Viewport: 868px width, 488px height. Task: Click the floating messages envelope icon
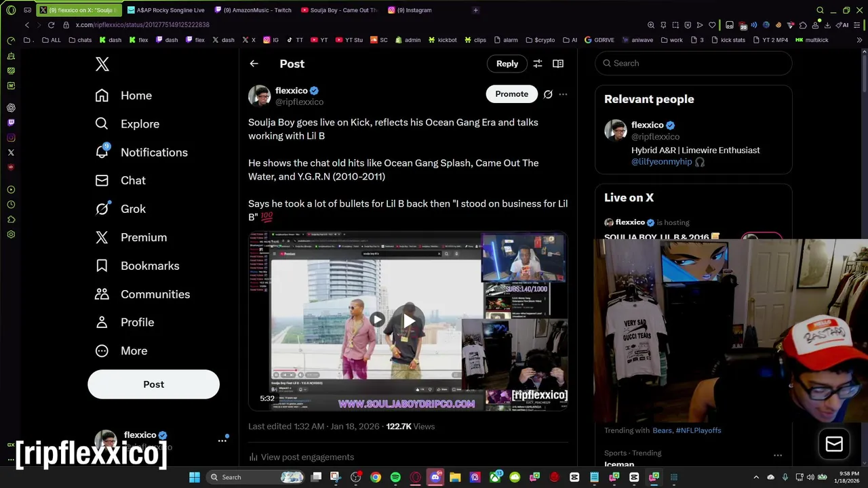tap(834, 444)
